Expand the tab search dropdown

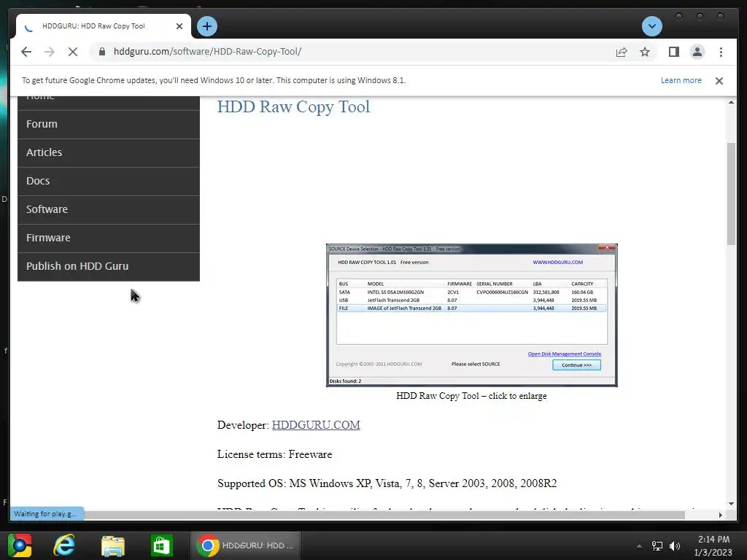[651, 26]
